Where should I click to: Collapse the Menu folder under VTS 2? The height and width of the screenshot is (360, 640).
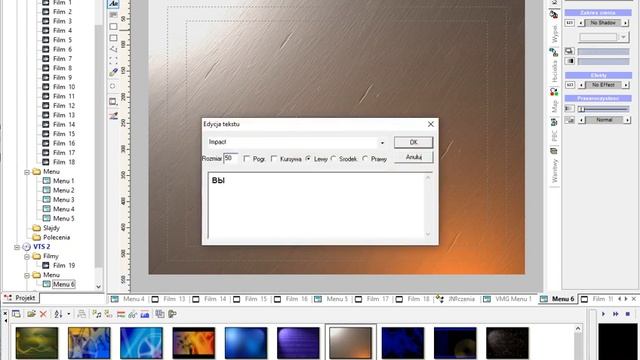point(27,275)
